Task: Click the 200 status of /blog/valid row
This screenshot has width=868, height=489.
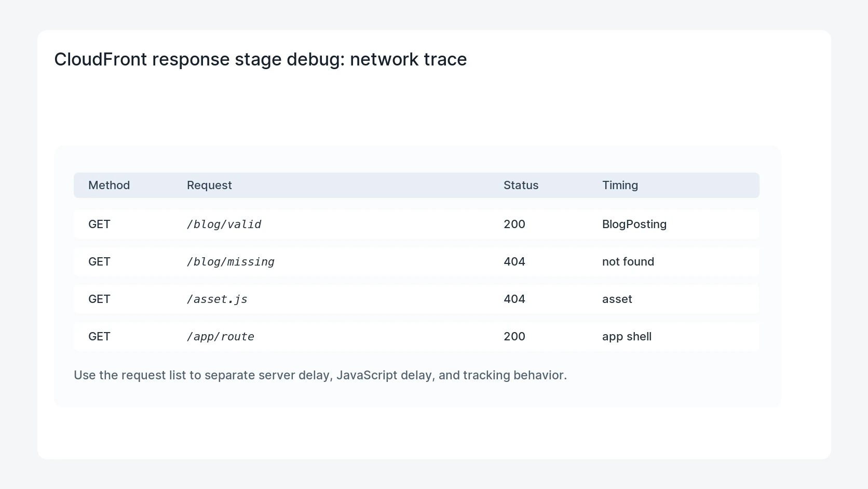Action: [514, 224]
